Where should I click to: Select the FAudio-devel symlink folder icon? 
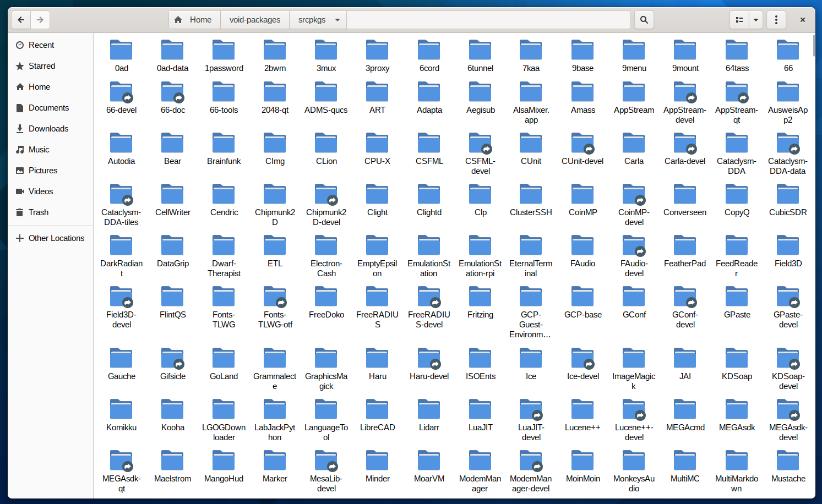[634, 245]
